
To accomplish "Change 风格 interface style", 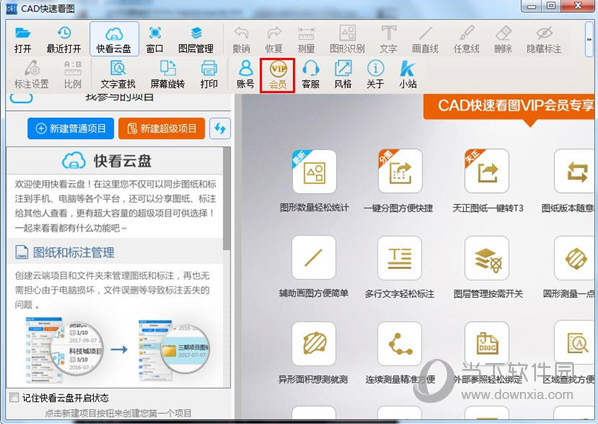I will pos(342,74).
